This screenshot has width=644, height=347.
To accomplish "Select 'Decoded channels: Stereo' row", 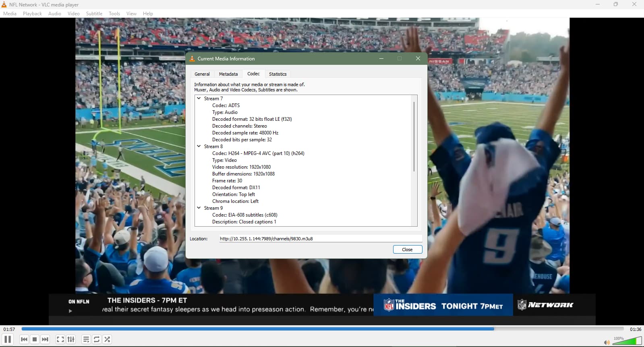I will coord(240,126).
